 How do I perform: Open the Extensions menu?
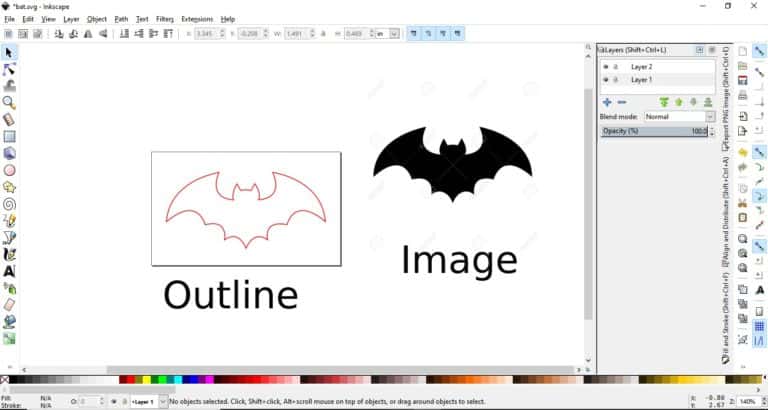197,19
